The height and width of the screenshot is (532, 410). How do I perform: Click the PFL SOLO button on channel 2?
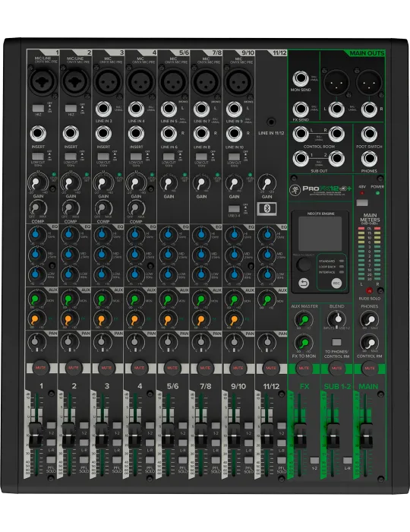point(84,460)
